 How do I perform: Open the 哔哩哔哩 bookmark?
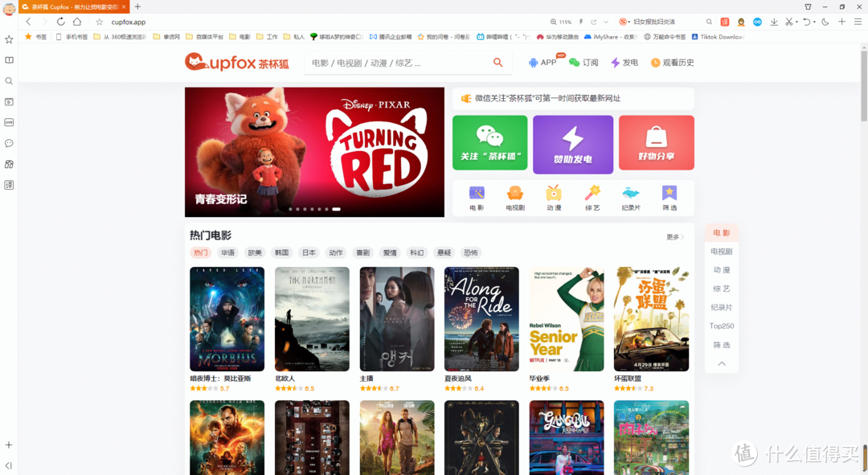(x=502, y=37)
